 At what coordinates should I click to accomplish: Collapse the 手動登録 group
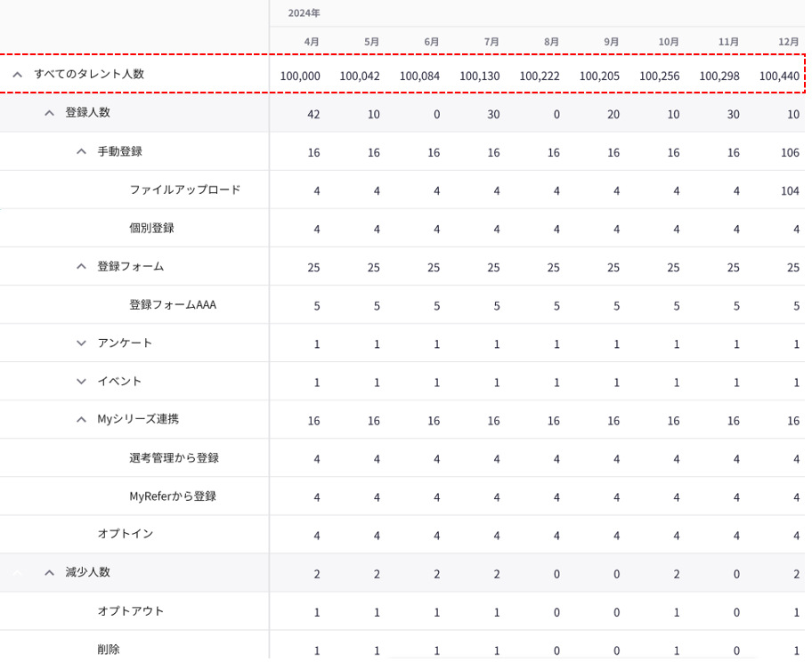81,151
